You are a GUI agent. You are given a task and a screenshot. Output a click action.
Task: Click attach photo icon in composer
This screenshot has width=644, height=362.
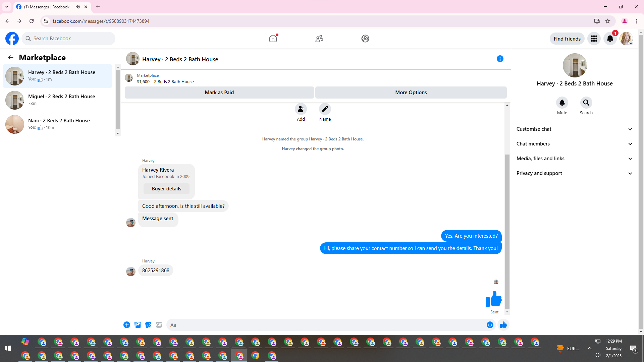click(x=138, y=325)
